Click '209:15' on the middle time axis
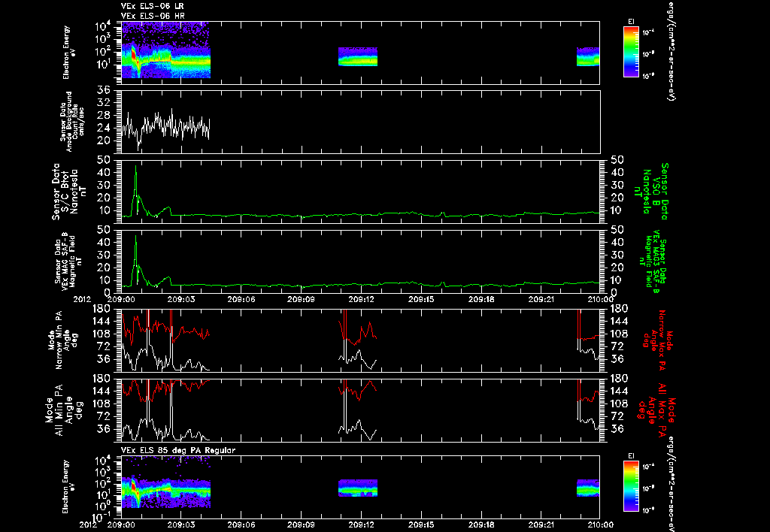The width and height of the screenshot is (770, 532). coord(421,299)
